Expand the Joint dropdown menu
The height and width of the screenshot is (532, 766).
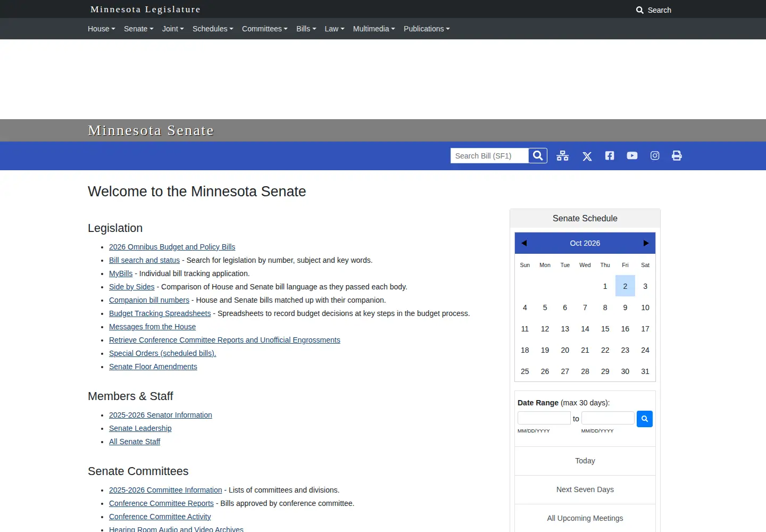173,29
